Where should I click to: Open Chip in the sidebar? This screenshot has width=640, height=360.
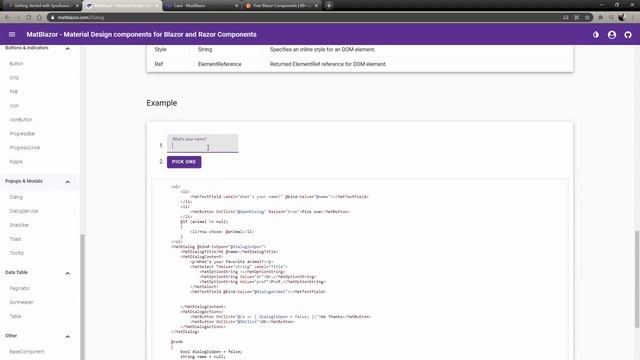pos(14,78)
